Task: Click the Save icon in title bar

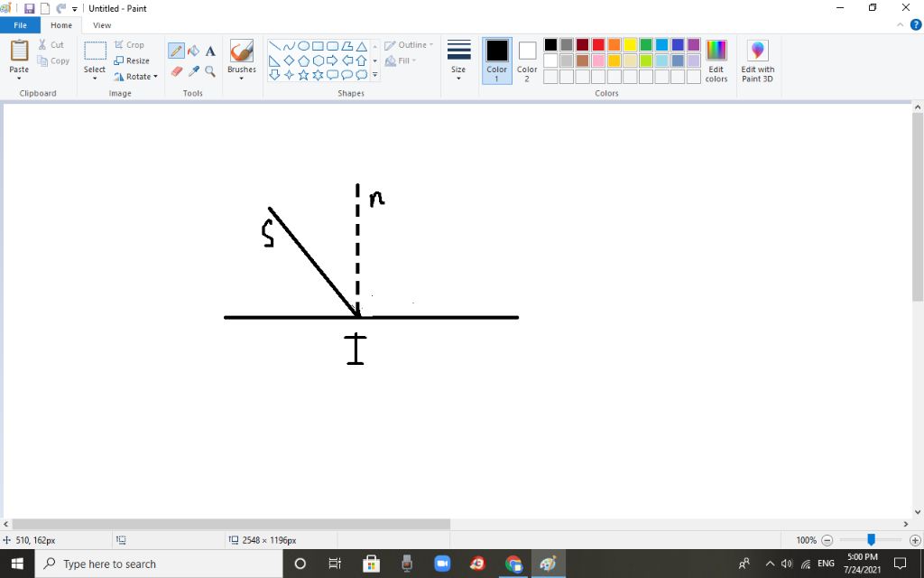Action: [x=29, y=9]
